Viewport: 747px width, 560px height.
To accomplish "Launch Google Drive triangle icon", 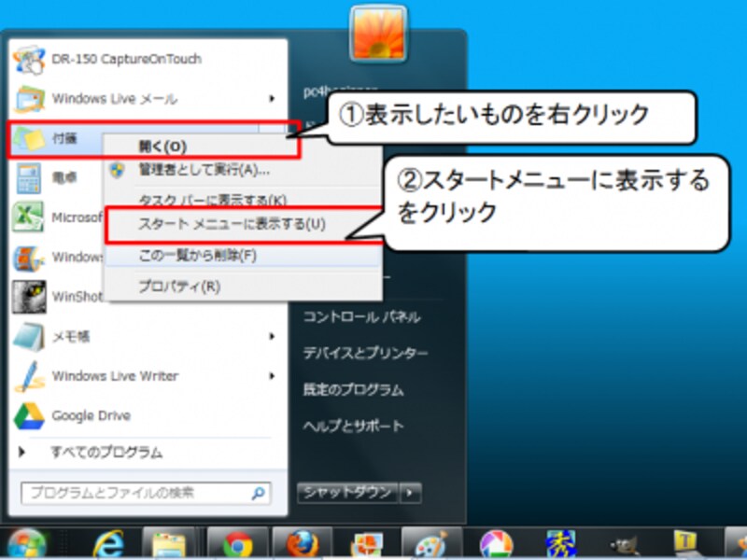I will 29,415.
